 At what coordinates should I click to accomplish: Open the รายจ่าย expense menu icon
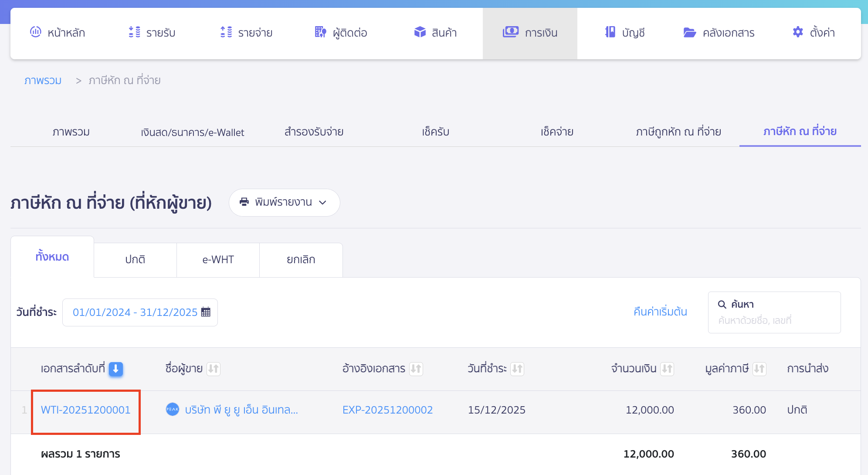coord(226,32)
